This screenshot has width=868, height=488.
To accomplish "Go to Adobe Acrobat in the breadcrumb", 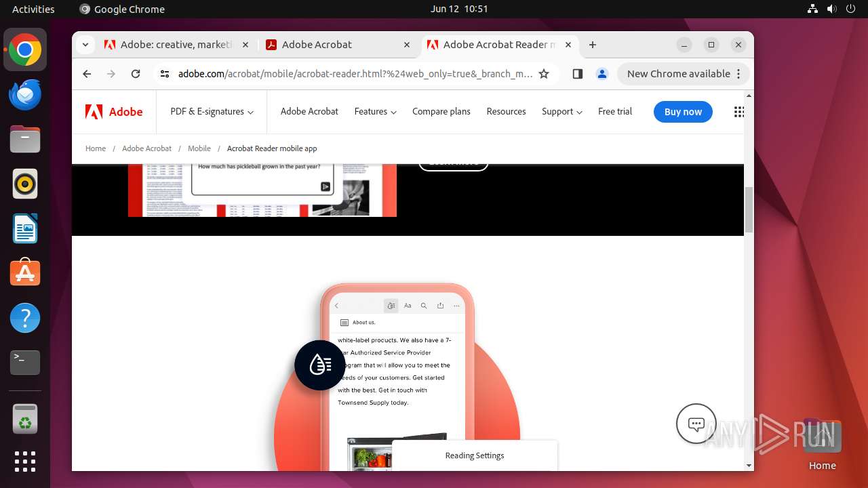I will (x=146, y=148).
